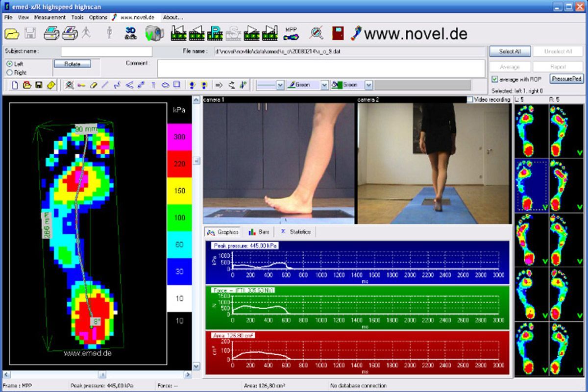Click the open folder icon in main toolbar

(12, 33)
